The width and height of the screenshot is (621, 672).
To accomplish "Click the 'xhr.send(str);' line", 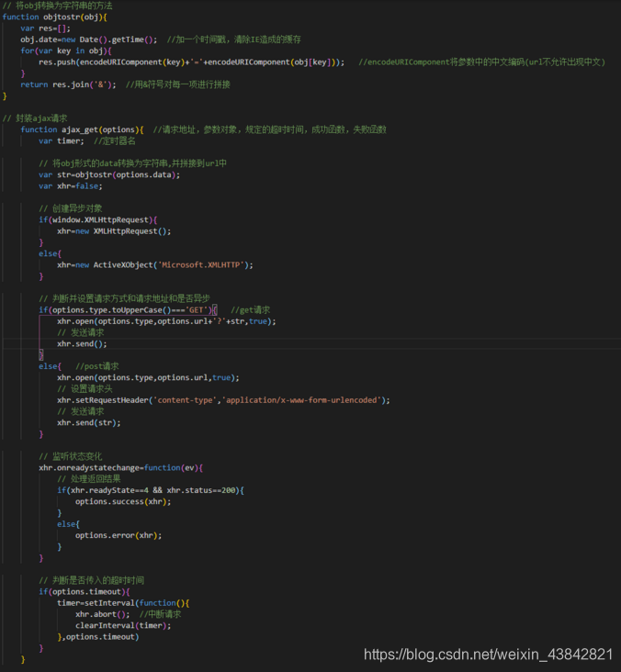I will click(x=89, y=422).
